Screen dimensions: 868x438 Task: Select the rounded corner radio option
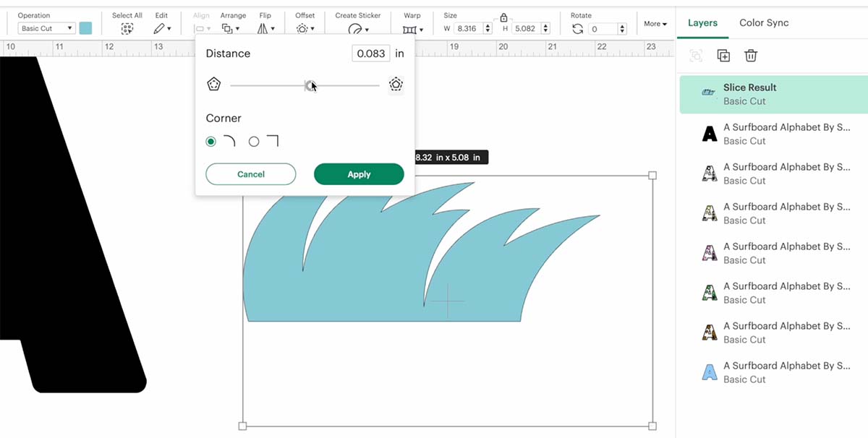click(210, 142)
